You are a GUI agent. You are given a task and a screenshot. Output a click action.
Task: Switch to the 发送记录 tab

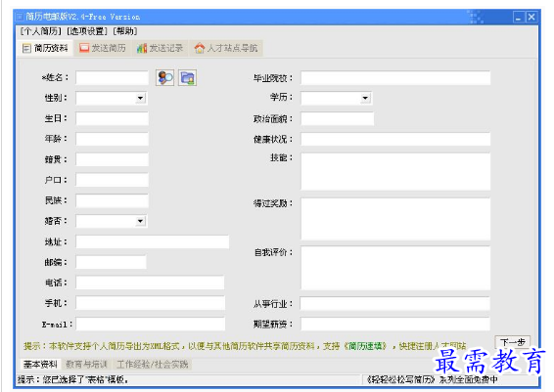(x=161, y=48)
